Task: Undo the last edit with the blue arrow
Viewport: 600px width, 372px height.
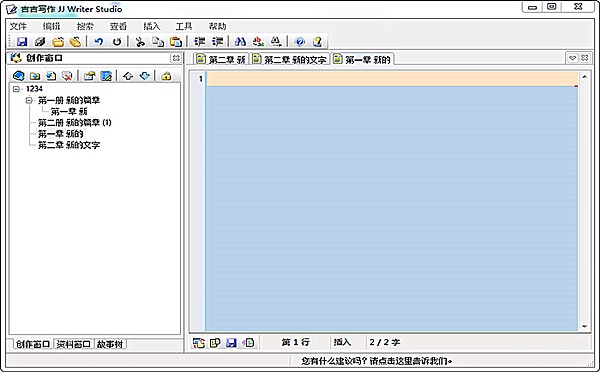Action: tap(98, 41)
